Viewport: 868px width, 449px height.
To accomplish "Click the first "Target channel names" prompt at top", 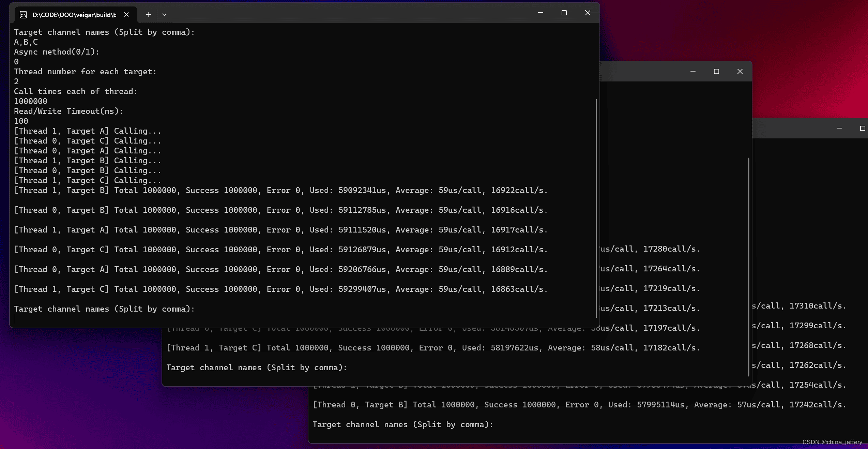I will [104, 32].
